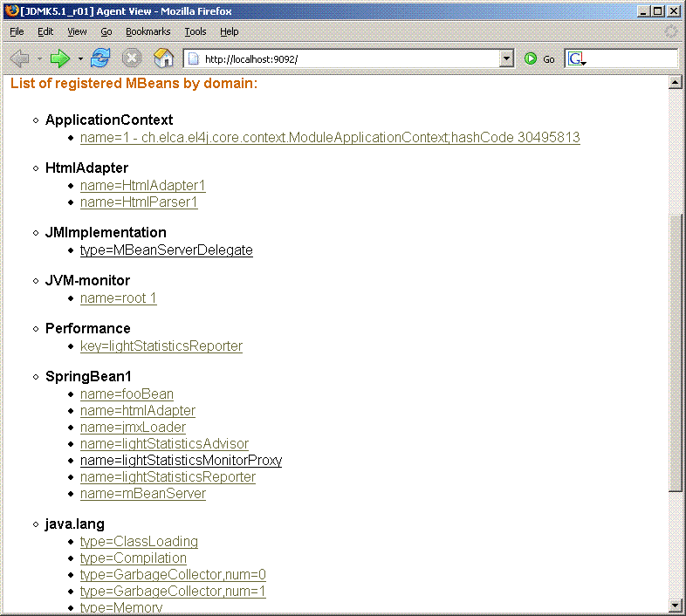Click the green Forward arrow
The image size is (686, 616).
[60, 58]
